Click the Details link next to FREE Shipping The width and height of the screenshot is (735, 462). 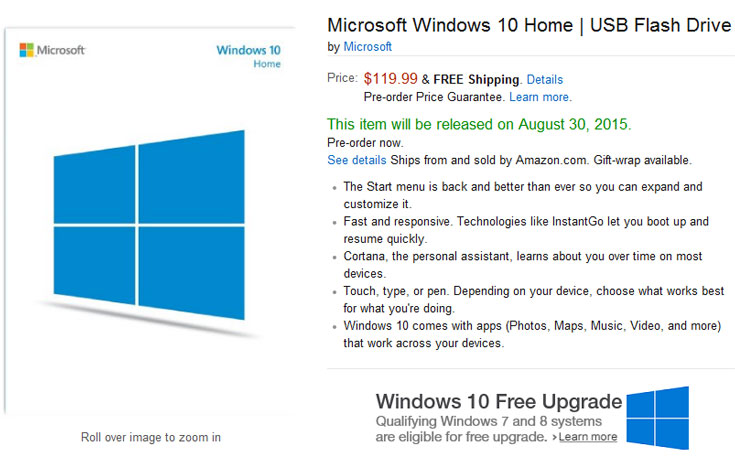(x=544, y=79)
